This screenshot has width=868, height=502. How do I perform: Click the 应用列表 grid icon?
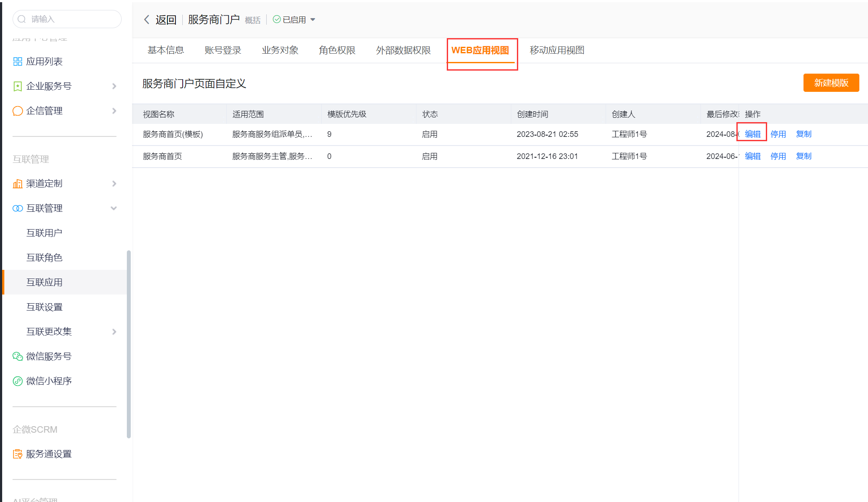17,62
